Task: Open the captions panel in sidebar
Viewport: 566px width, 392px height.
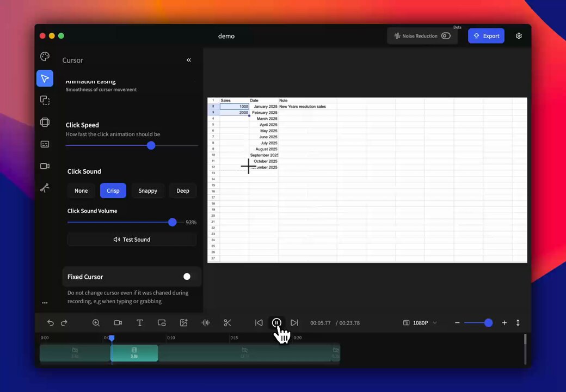Action: [x=45, y=144]
